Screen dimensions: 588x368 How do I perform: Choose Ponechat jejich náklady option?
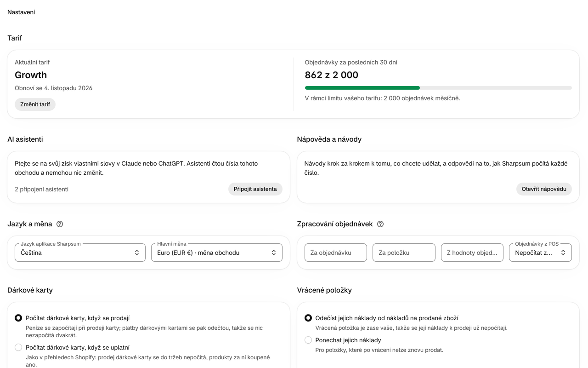[x=308, y=340]
